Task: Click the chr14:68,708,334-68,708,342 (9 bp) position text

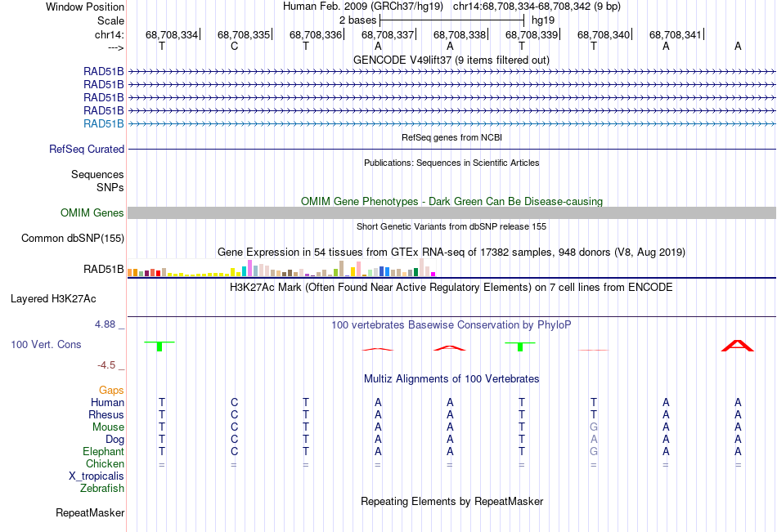Action: click(537, 7)
